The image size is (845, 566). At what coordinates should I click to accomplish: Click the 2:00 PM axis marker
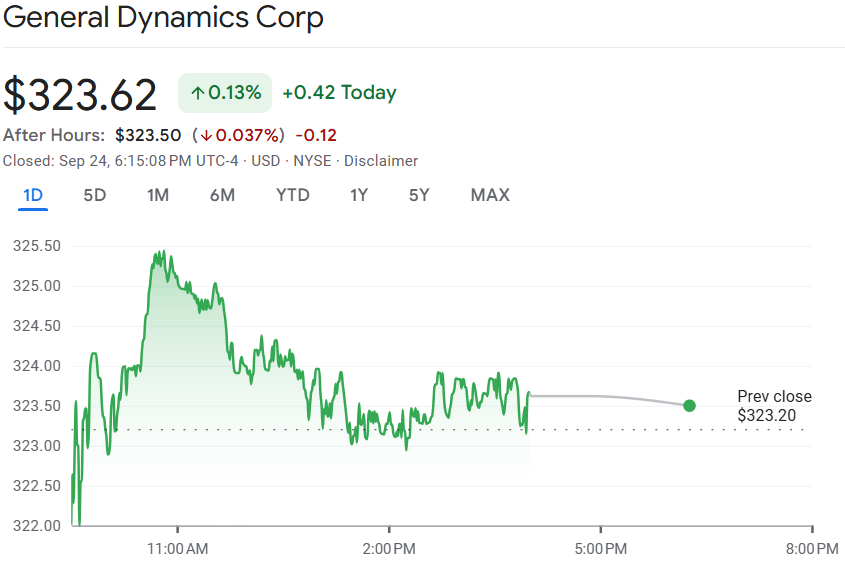389,548
